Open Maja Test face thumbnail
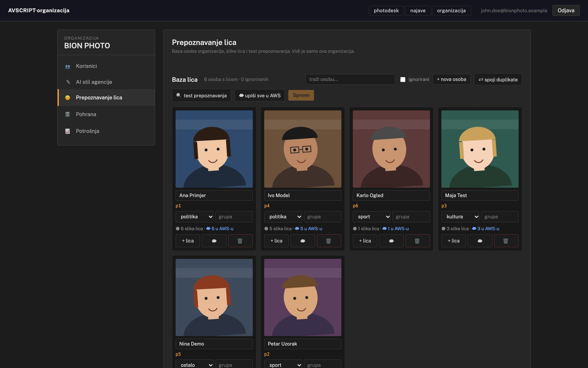588x368 pixels. point(480,149)
